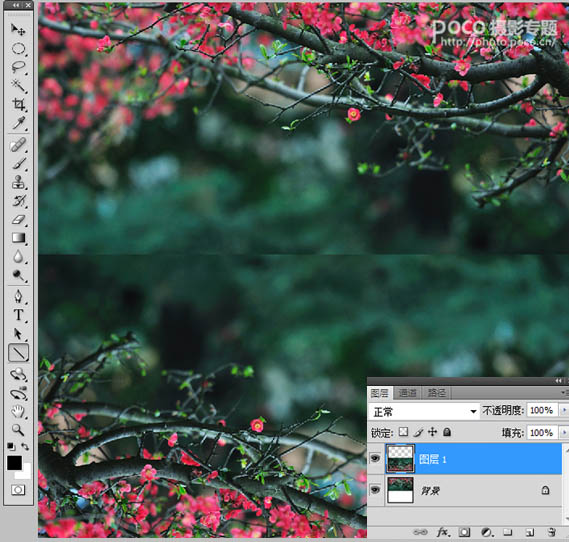Select the Type tool

pyautogui.click(x=18, y=315)
